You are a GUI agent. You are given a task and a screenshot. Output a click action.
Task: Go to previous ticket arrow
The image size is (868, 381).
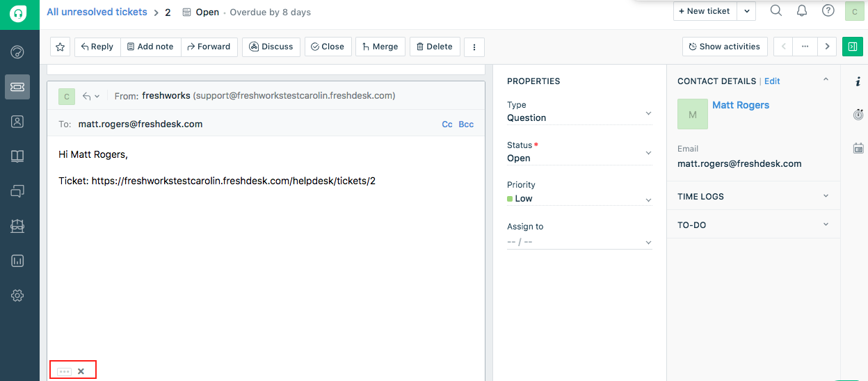tap(784, 47)
